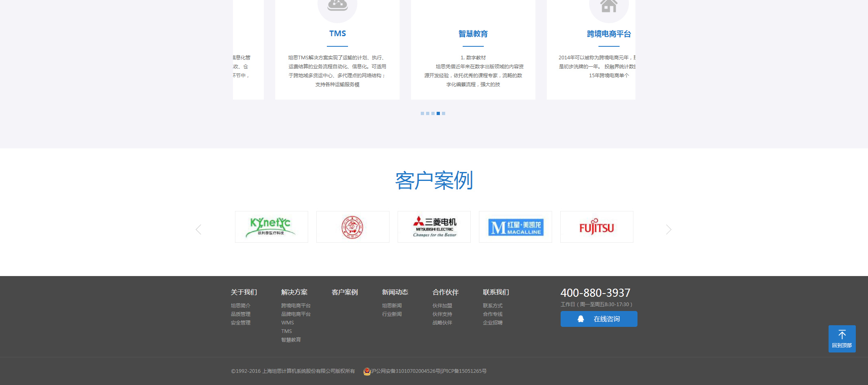Viewport: 868px width, 385px height.
Task: Click the police badge icon in footer
Action: pyautogui.click(x=367, y=371)
